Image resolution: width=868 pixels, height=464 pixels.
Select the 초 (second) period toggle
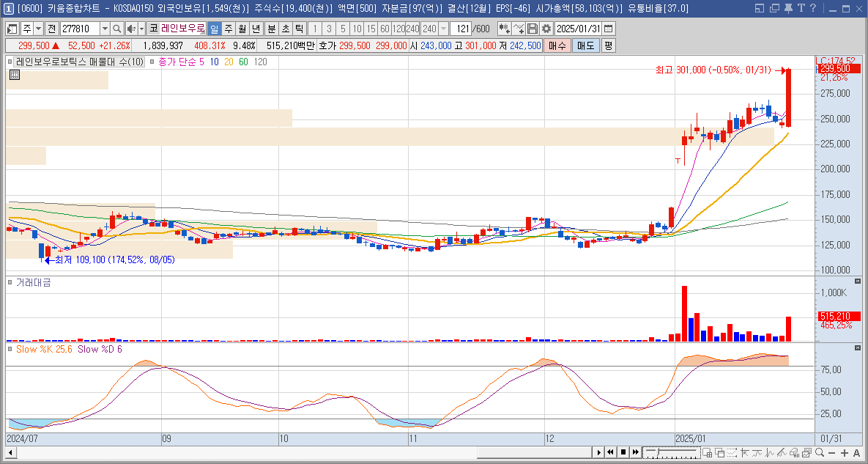[x=285, y=29]
